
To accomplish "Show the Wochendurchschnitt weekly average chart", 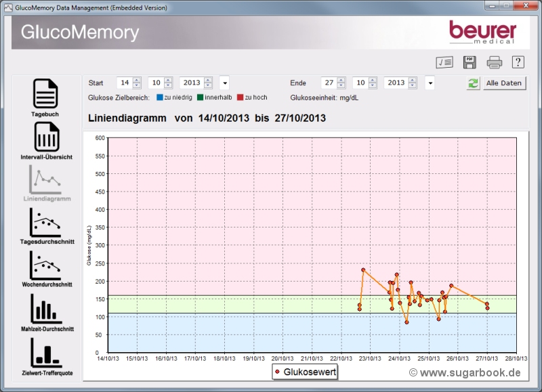I will tap(47, 269).
